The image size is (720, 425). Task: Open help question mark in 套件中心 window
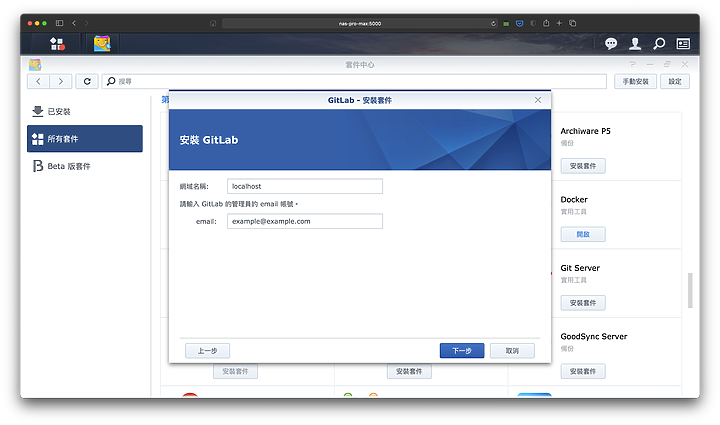click(x=633, y=64)
